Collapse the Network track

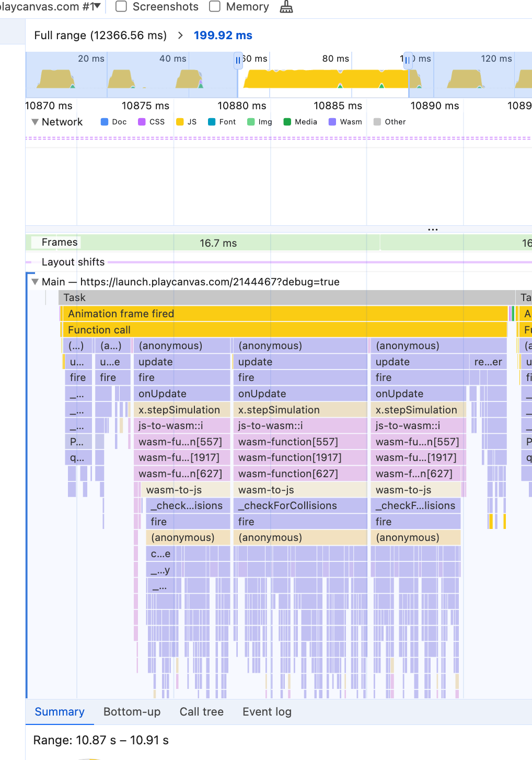point(35,122)
